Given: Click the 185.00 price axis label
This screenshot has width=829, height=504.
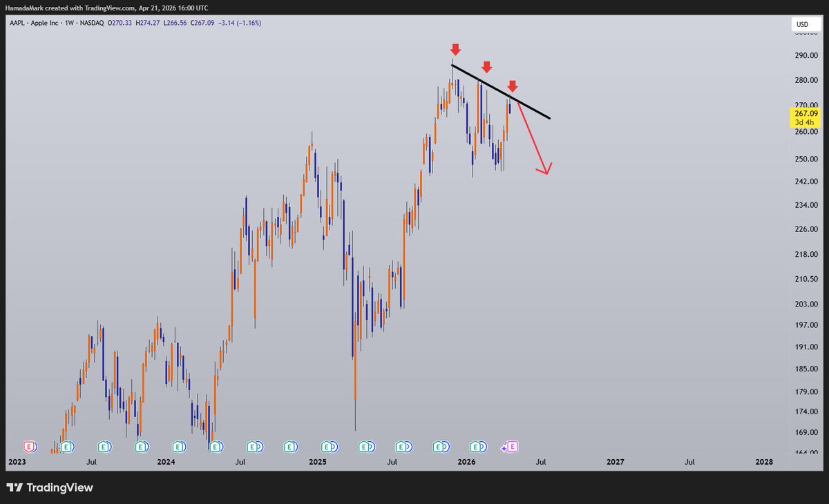Looking at the screenshot, I should [x=806, y=369].
